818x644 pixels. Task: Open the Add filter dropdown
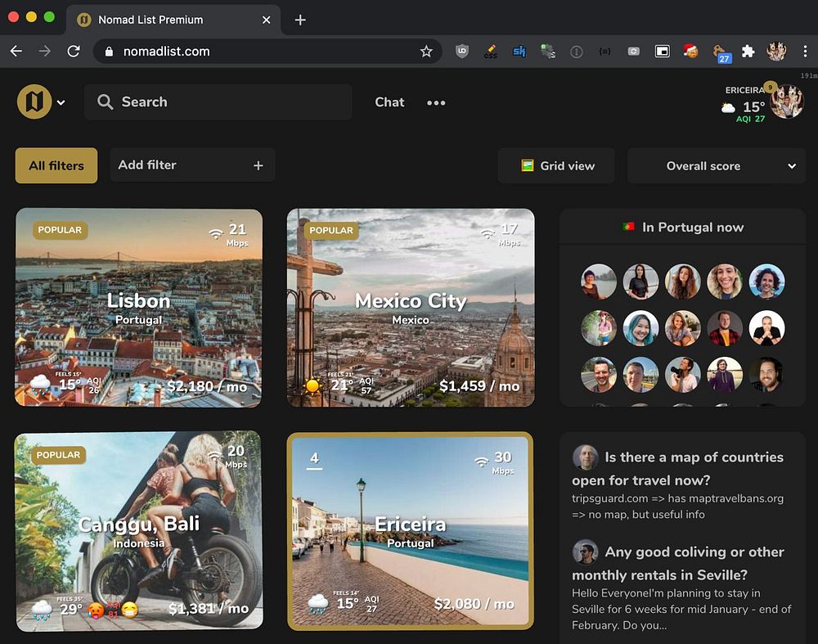pyautogui.click(x=192, y=165)
